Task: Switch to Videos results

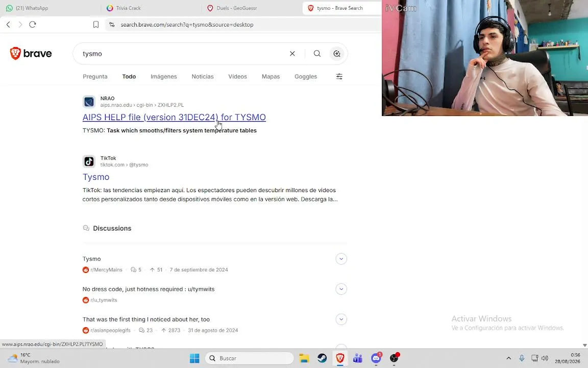Action: [x=237, y=77]
